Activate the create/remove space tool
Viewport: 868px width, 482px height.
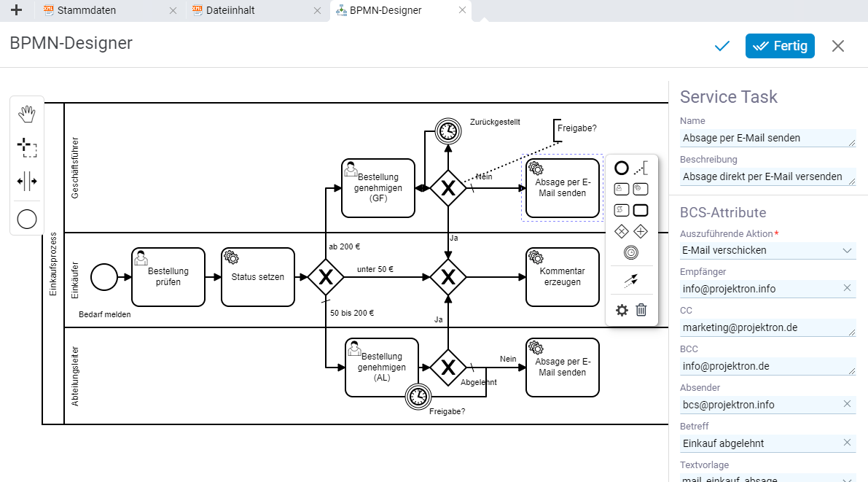(x=26, y=181)
